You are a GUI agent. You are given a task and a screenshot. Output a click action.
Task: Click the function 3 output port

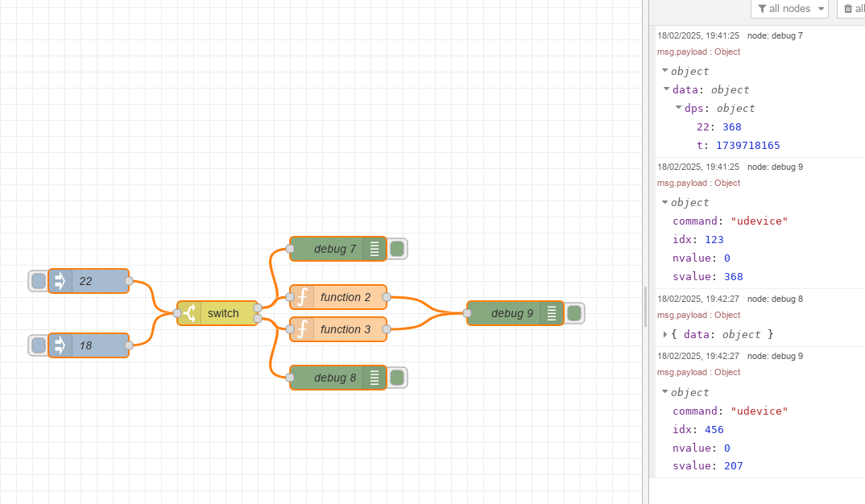tap(387, 330)
